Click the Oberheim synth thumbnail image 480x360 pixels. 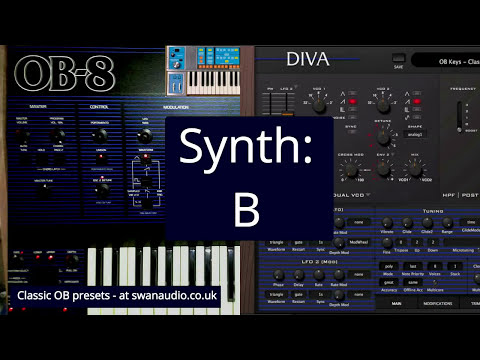(203, 71)
